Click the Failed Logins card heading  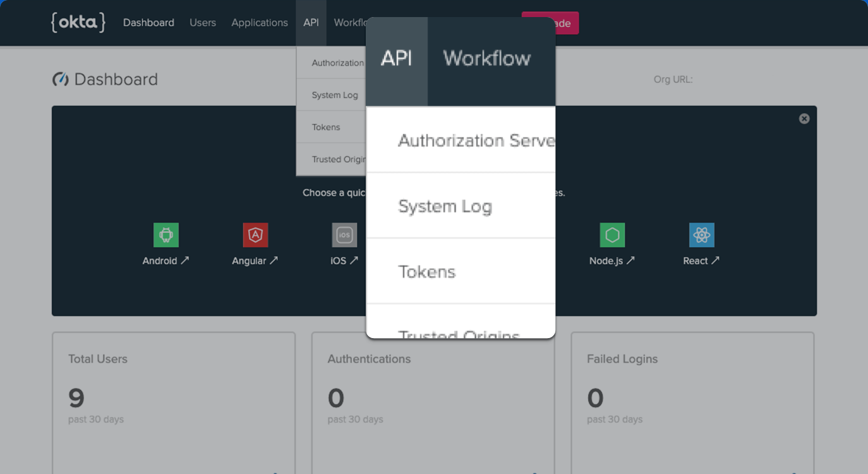pos(622,359)
